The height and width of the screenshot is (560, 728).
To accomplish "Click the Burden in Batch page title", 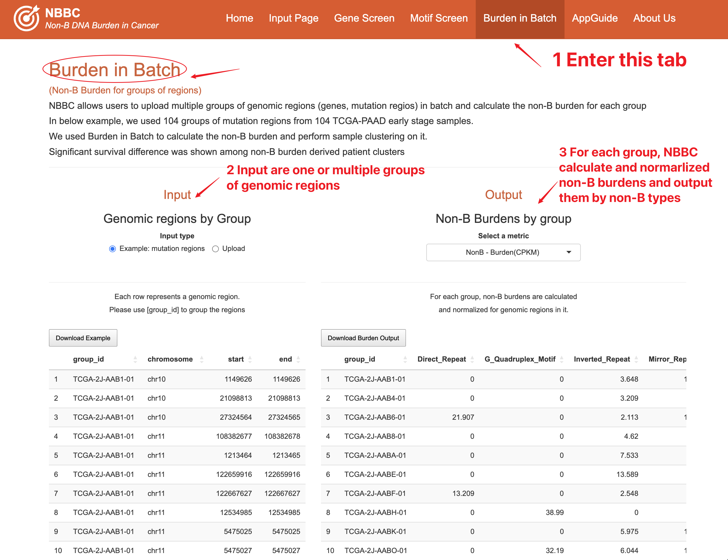I will tap(115, 70).
